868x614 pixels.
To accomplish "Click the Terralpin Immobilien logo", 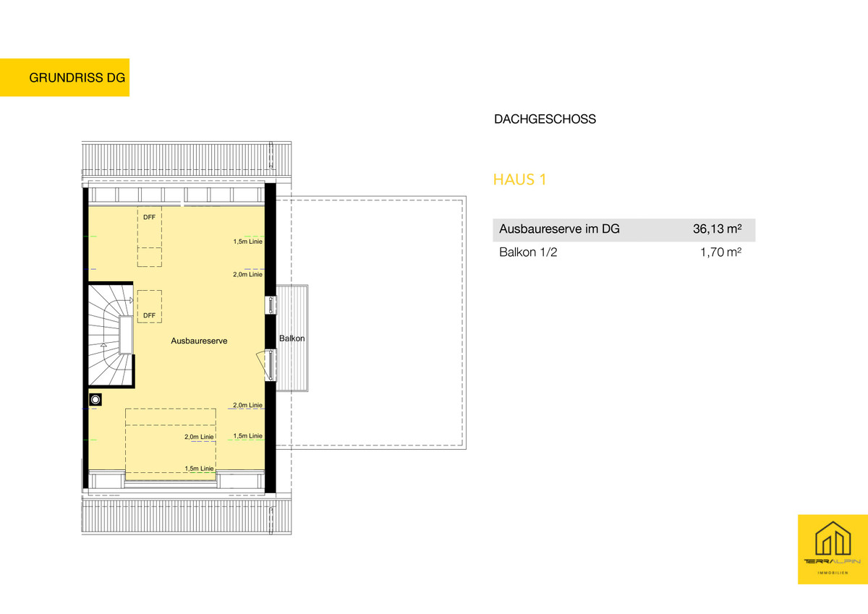I will [x=832, y=549].
